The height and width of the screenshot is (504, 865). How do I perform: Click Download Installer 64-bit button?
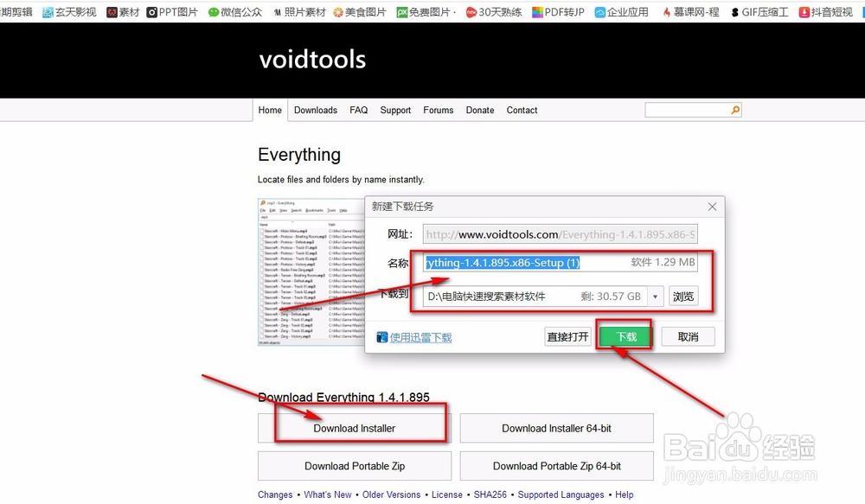click(x=556, y=429)
